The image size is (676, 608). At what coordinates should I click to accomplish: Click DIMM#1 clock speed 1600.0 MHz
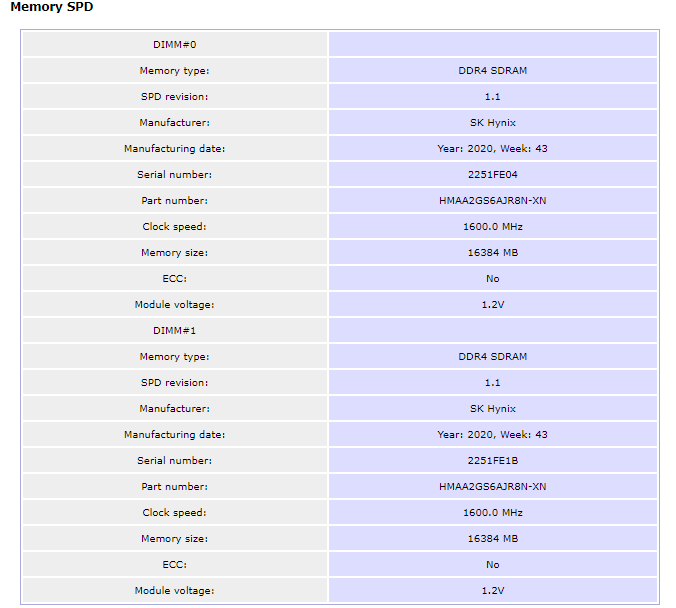(493, 513)
